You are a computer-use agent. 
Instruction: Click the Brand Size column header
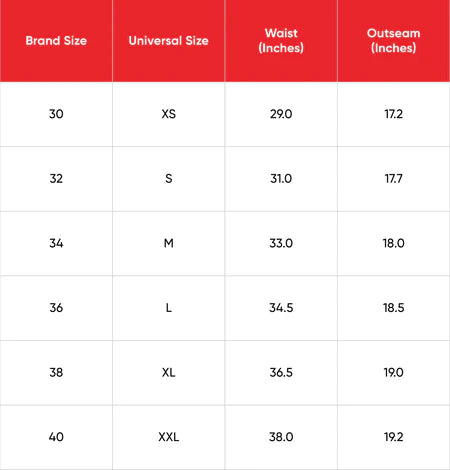click(56, 41)
